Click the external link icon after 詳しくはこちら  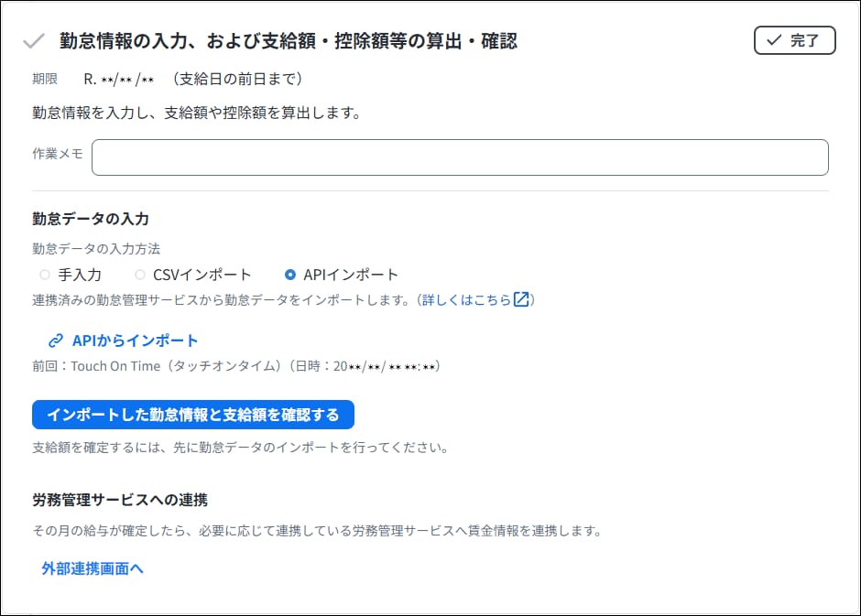coord(521,300)
